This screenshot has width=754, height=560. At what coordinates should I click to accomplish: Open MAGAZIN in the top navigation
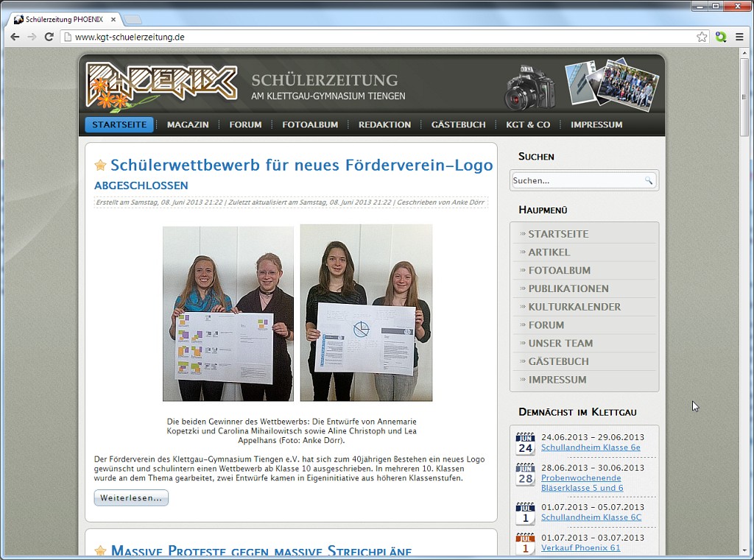[x=188, y=124]
